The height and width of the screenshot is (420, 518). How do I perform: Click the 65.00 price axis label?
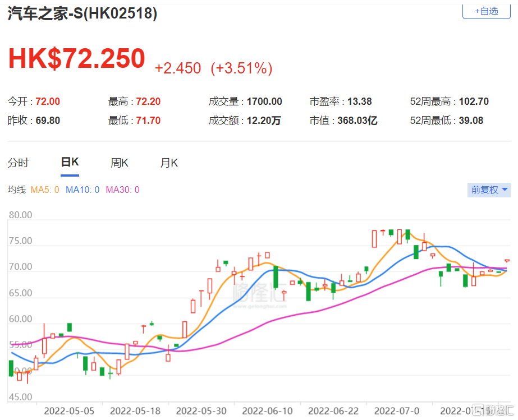(x=20, y=293)
